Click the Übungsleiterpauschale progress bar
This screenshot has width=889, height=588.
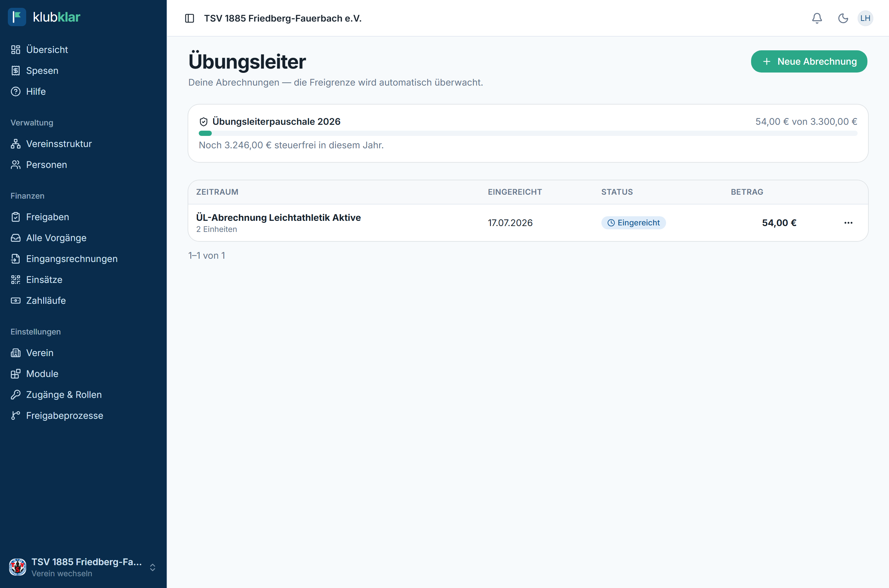click(528, 133)
